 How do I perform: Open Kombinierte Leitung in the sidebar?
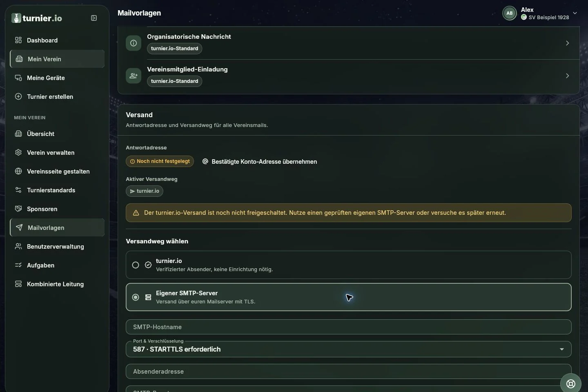click(57, 284)
